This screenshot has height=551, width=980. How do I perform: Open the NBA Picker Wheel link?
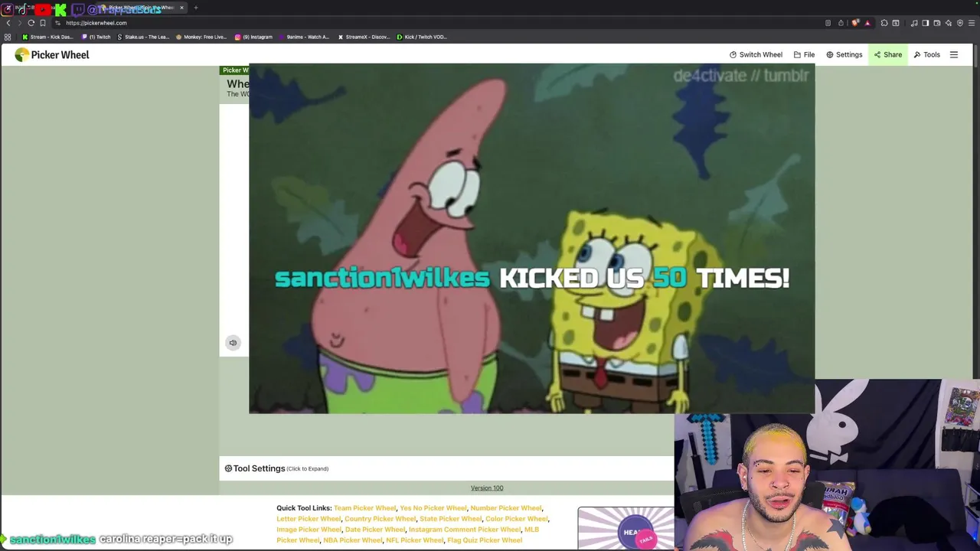352,540
